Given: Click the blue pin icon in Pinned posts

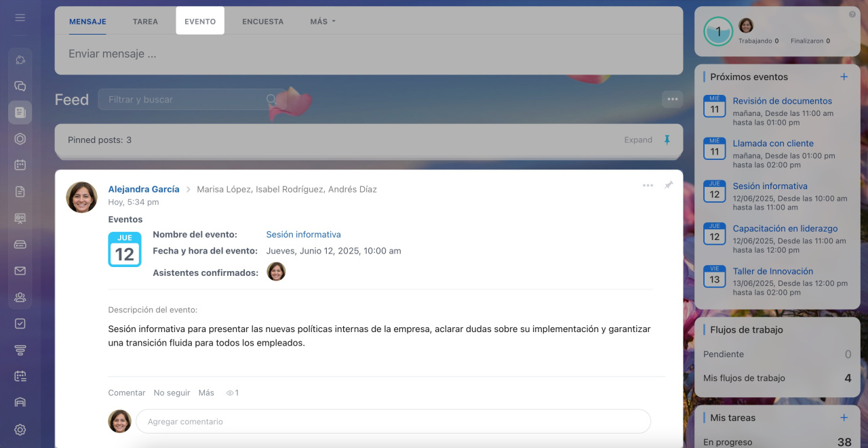Looking at the screenshot, I should tap(667, 140).
